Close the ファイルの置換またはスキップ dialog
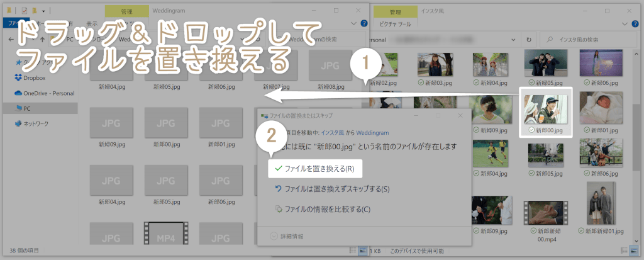The width and height of the screenshot is (644, 260). tap(460, 116)
